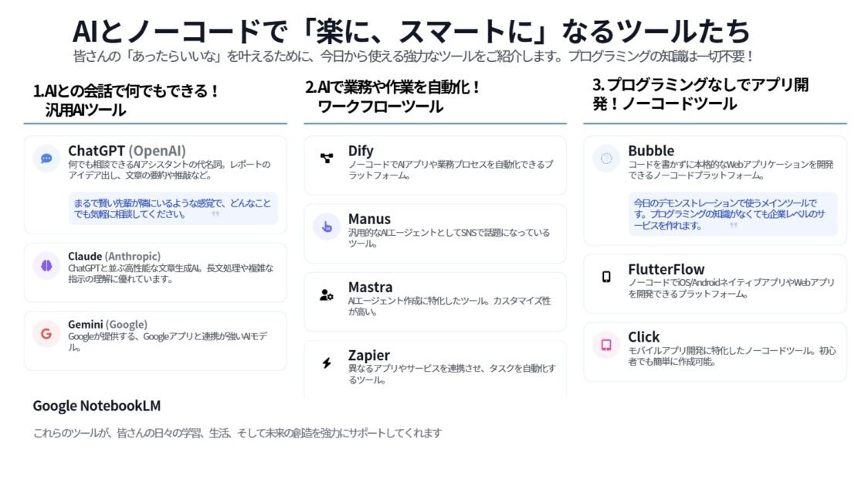This screenshot has height=487, width=868.
Task: Click the Mastra user gear icon
Action: (x=327, y=295)
